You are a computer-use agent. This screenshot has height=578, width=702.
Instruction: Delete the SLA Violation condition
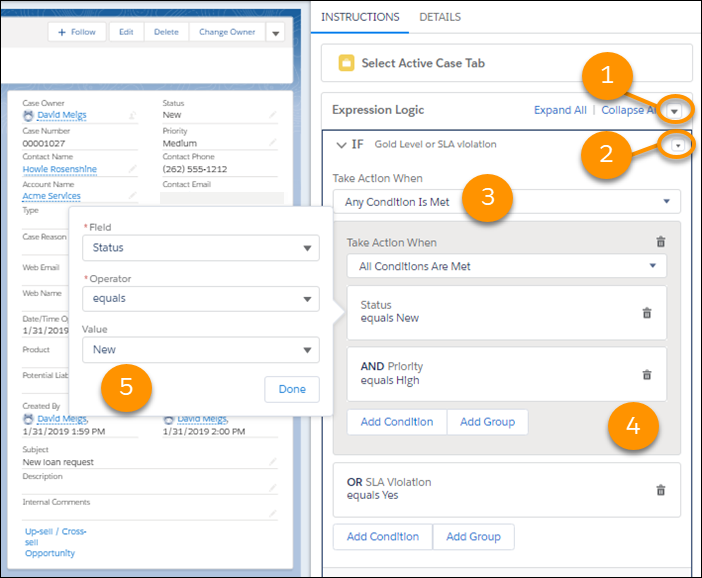(660, 489)
